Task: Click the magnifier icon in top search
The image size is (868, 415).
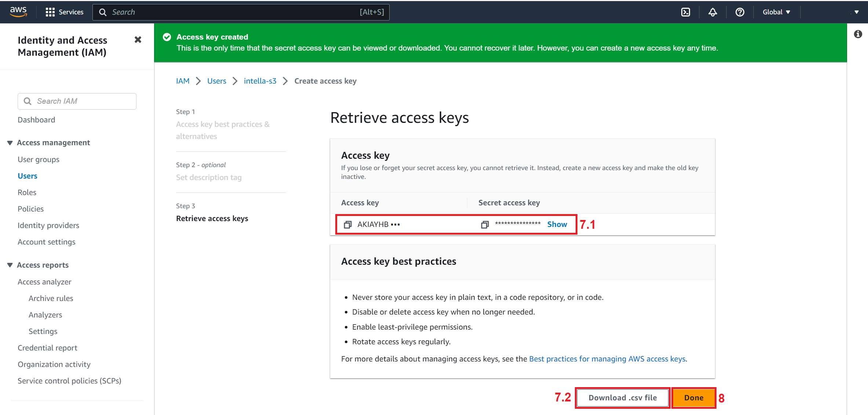Action: click(x=103, y=12)
